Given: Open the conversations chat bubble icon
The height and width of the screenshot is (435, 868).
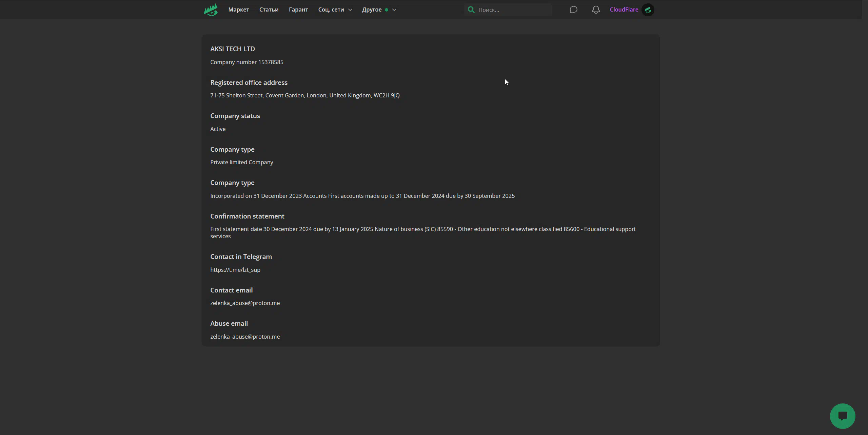Looking at the screenshot, I should pos(573,10).
